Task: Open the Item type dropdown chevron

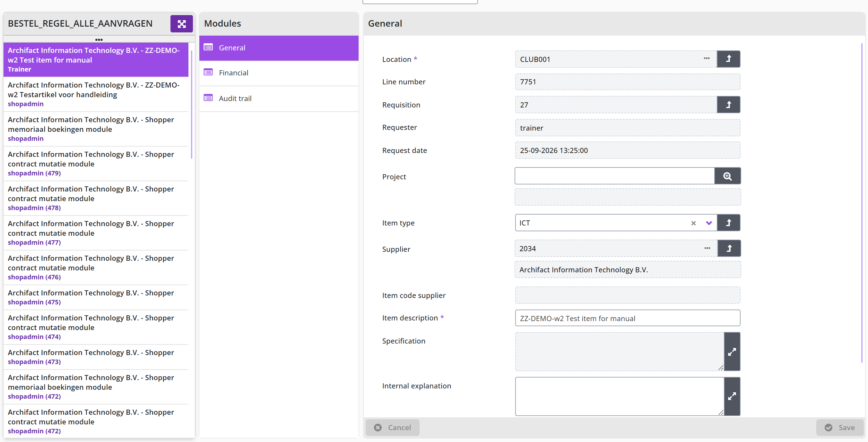Action: tap(709, 223)
